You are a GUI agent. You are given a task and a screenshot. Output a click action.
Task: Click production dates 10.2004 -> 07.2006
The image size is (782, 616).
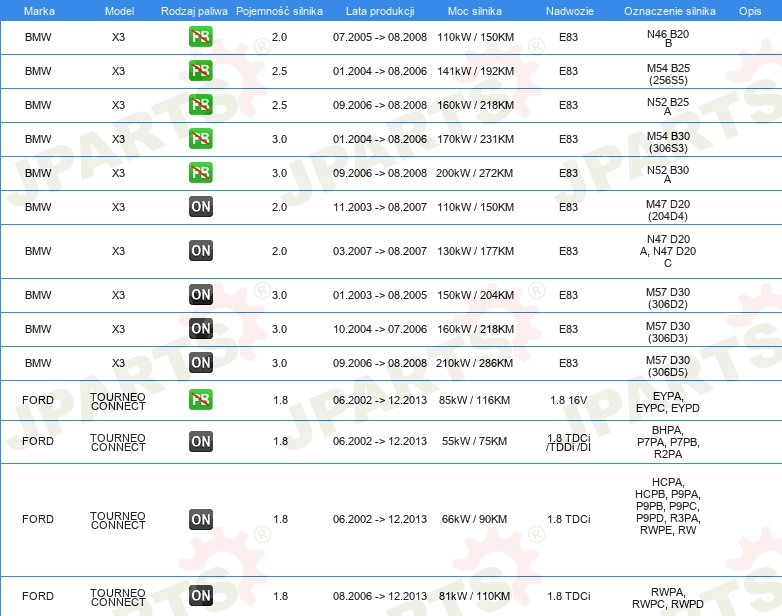click(380, 329)
